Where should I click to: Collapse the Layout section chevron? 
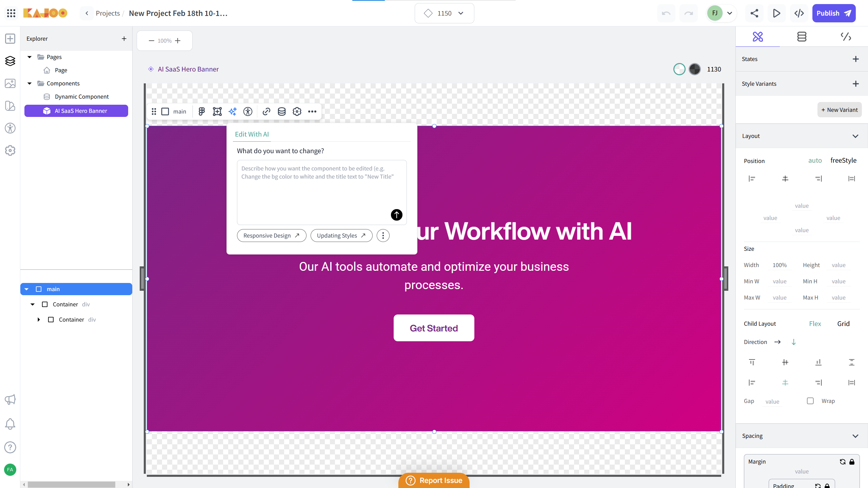click(x=855, y=136)
